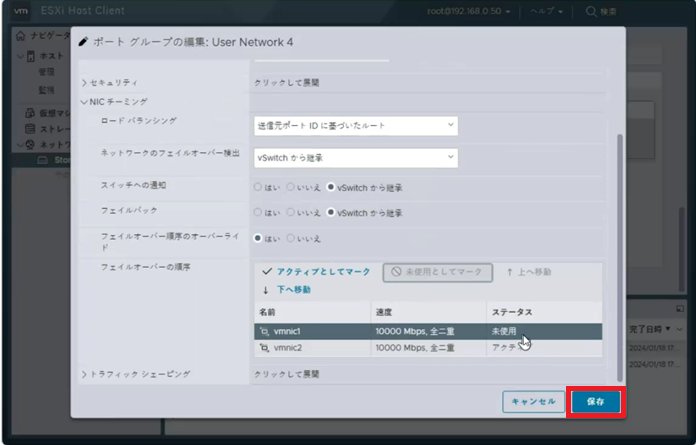Open the ヘルプ menu

pos(547,11)
